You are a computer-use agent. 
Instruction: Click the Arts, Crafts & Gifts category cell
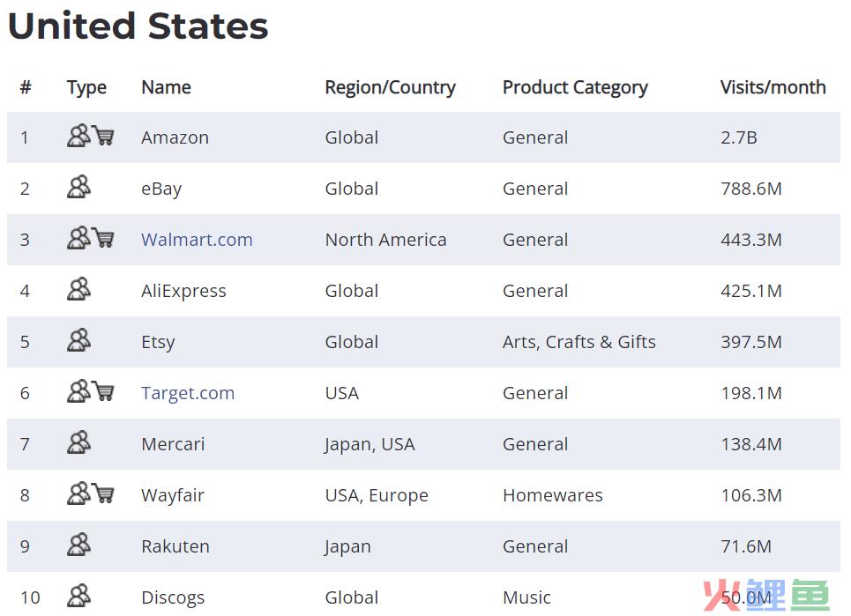click(579, 342)
